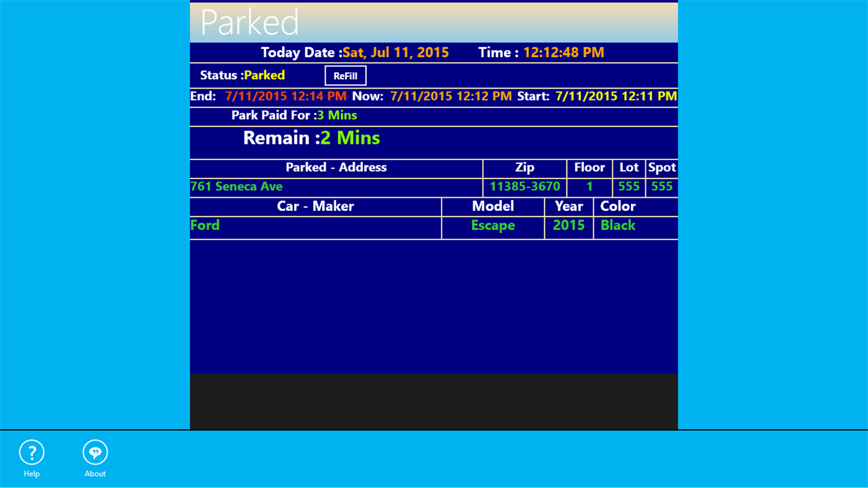Click the Escape model name
Screen dimensions: 868x488
(x=492, y=225)
